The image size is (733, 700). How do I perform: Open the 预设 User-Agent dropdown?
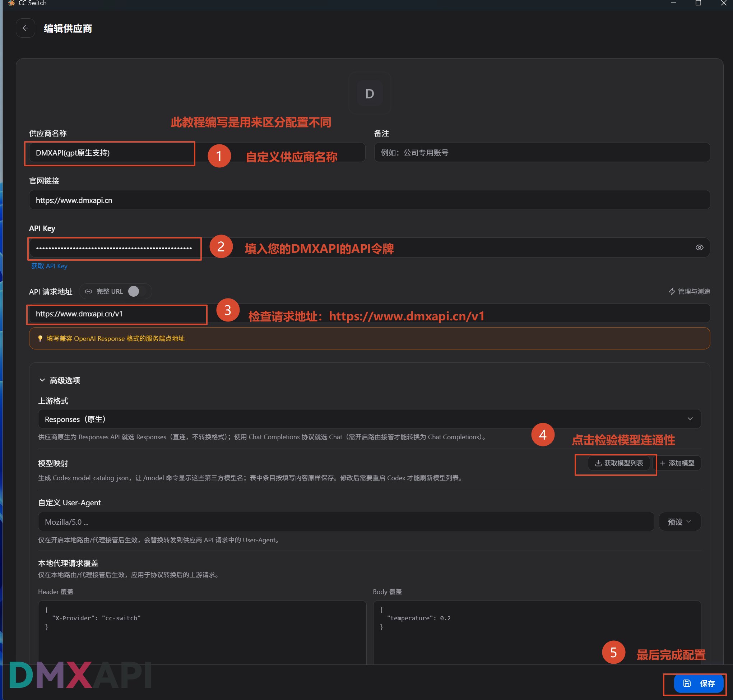pyautogui.click(x=679, y=521)
